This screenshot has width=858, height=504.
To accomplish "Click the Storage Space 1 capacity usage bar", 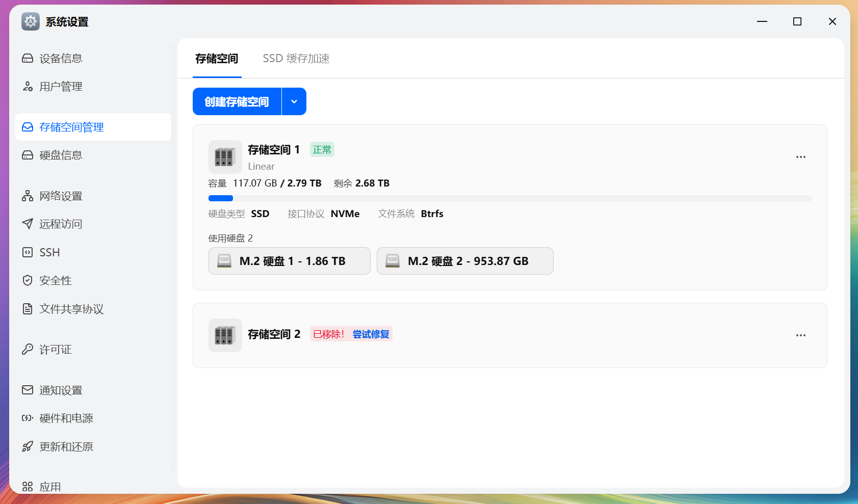I will [509, 198].
